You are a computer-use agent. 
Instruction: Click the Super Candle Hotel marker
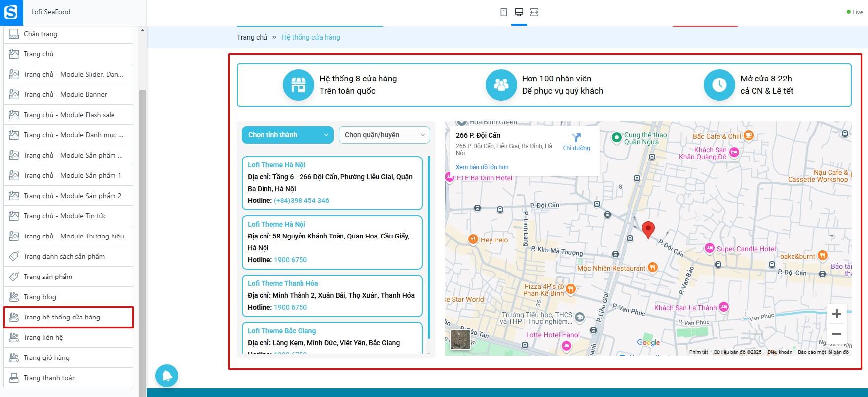(x=710, y=248)
